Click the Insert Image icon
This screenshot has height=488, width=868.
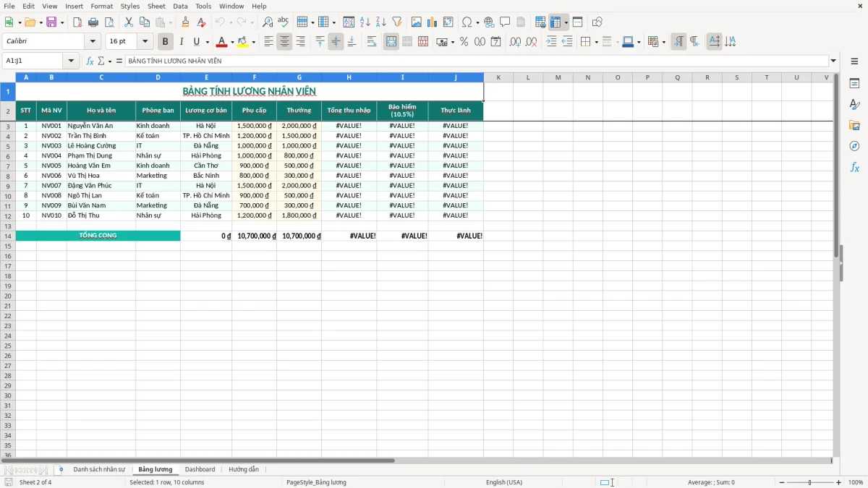417,22
